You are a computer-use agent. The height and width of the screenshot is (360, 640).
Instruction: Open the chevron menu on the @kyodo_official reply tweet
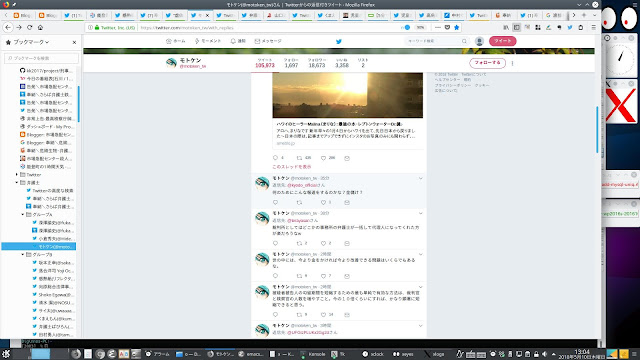420,178
